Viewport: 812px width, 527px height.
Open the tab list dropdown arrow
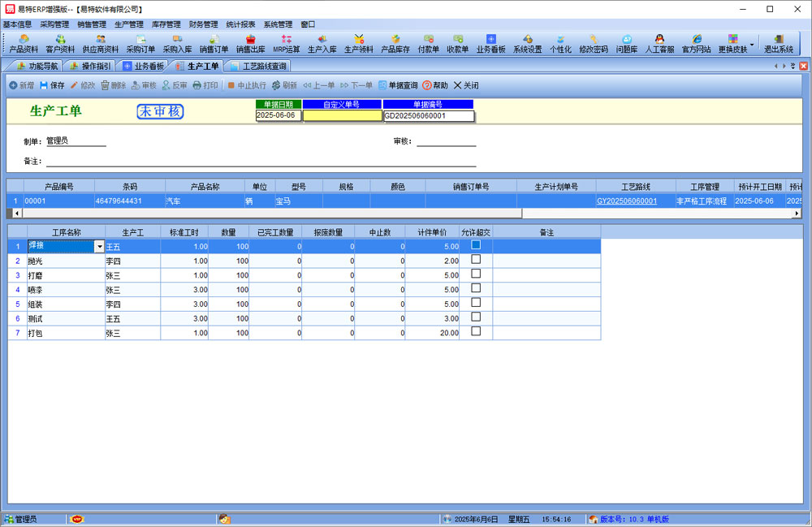[793, 66]
